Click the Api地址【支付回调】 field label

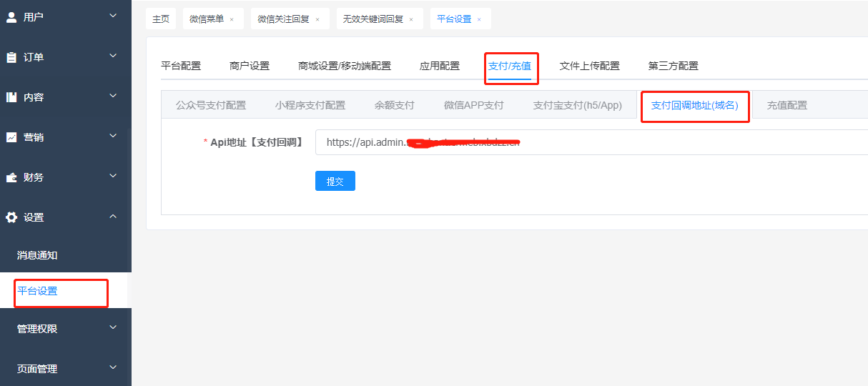(x=257, y=142)
